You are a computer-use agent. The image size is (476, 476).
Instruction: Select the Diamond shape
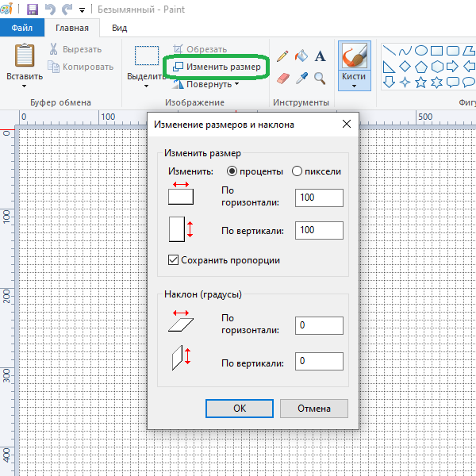point(405,67)
